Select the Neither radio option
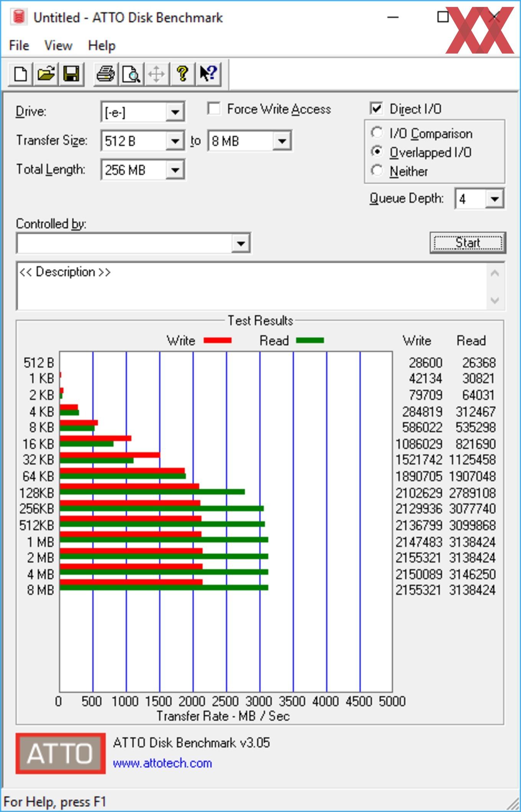 (377, 171)
